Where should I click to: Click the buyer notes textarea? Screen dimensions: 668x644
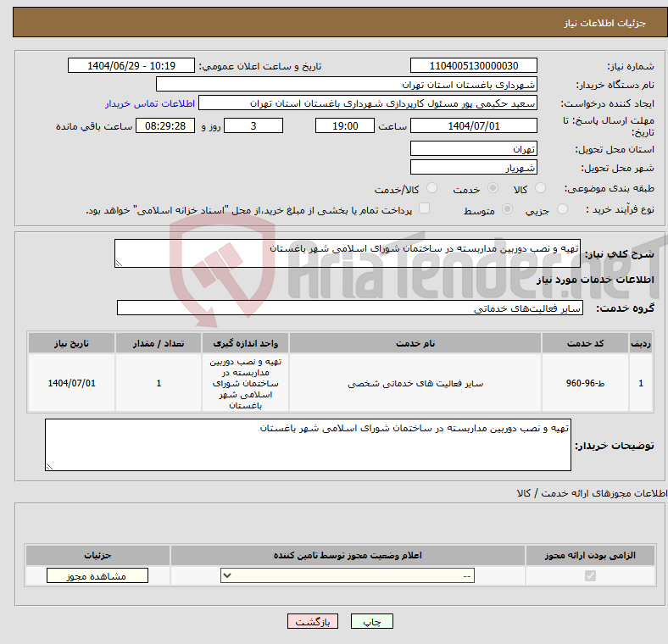click(x=308, y=445)
